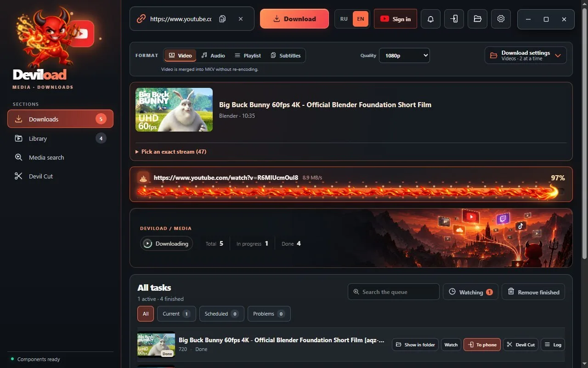Viewport: 588px width, 368px height.
Task: Switch the interface language to RU
Action: (344, 19)
